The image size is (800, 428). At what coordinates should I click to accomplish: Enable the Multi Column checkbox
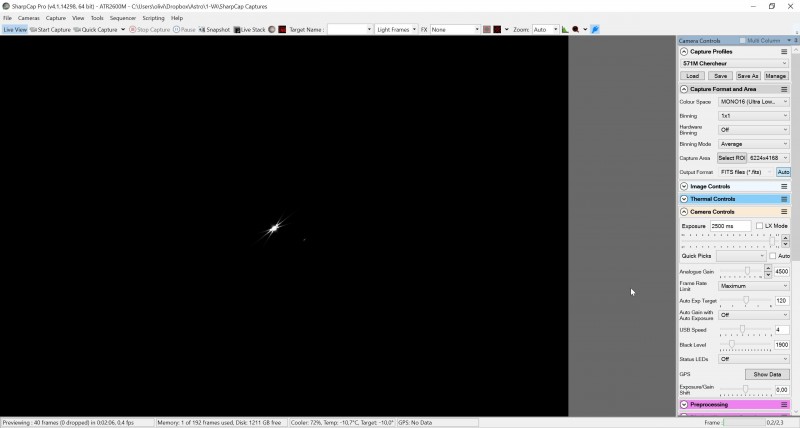[x=742, y=40]
